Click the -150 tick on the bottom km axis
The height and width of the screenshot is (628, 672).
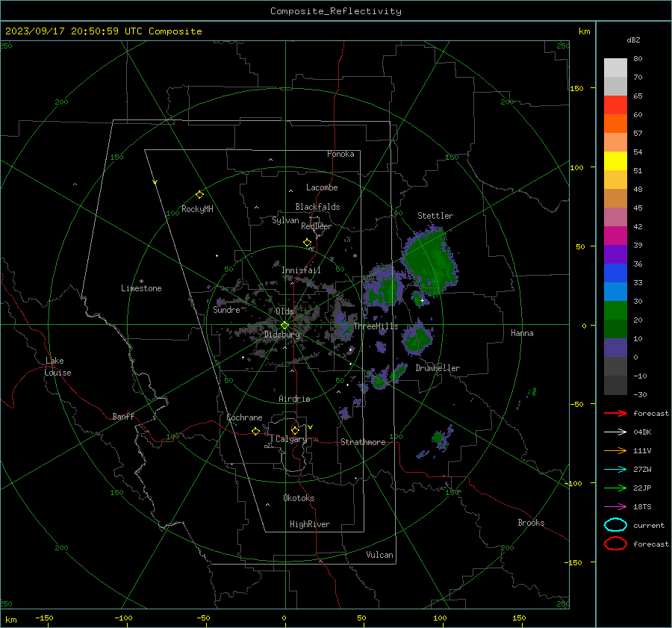[44, 618]
